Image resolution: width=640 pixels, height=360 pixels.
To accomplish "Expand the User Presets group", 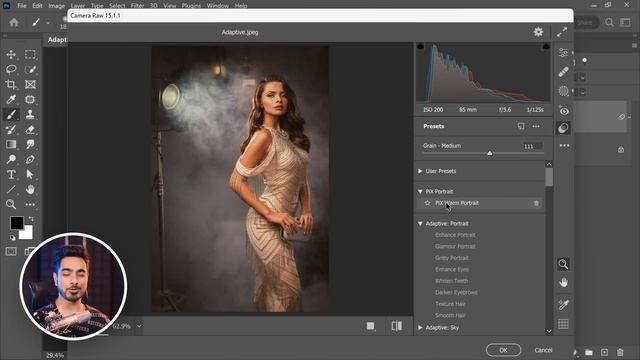I will point(420,171).
